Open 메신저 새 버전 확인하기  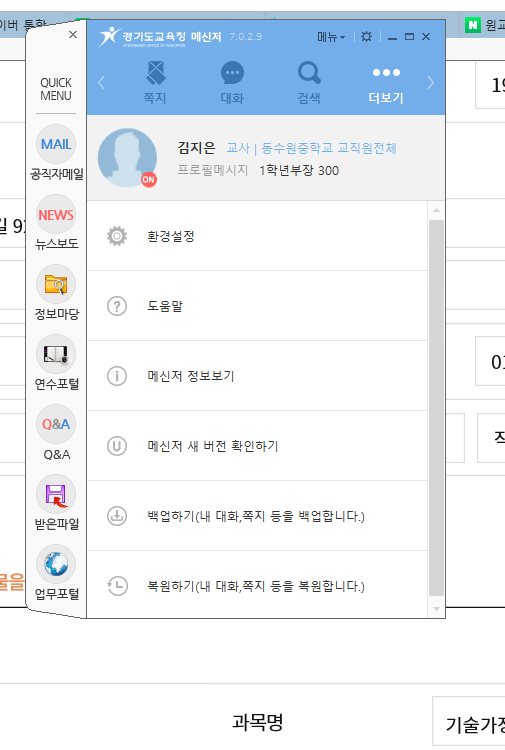coord(257,446)
